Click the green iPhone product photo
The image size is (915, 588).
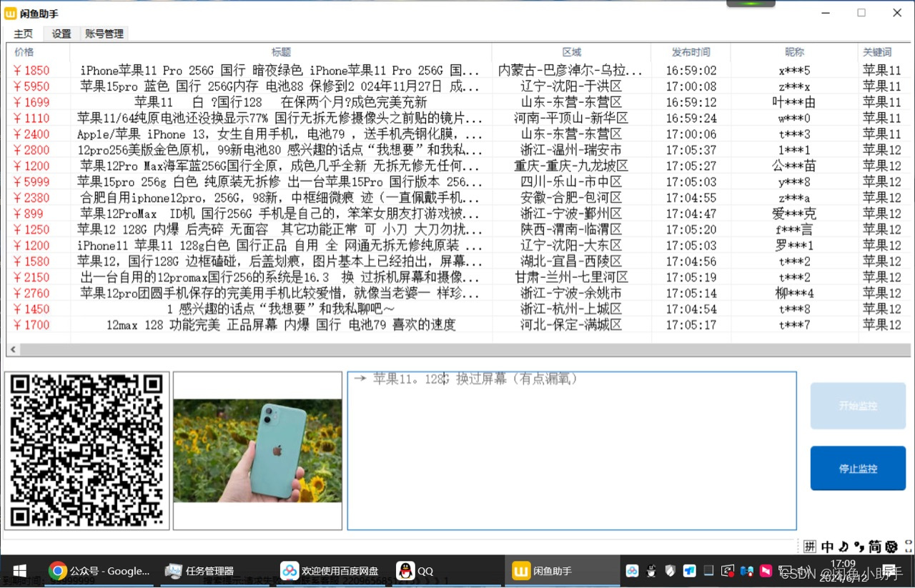pos(257,451)
